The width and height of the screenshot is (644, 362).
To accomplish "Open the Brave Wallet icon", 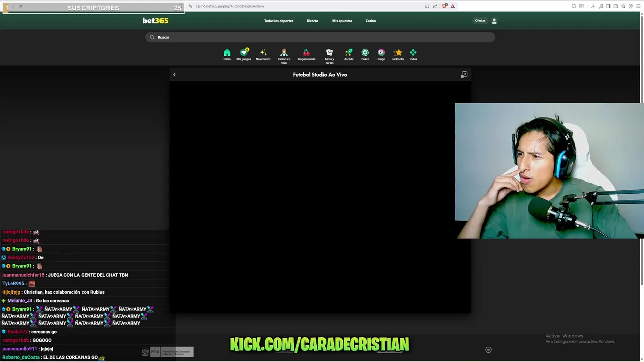I will [x=616, y=6].
